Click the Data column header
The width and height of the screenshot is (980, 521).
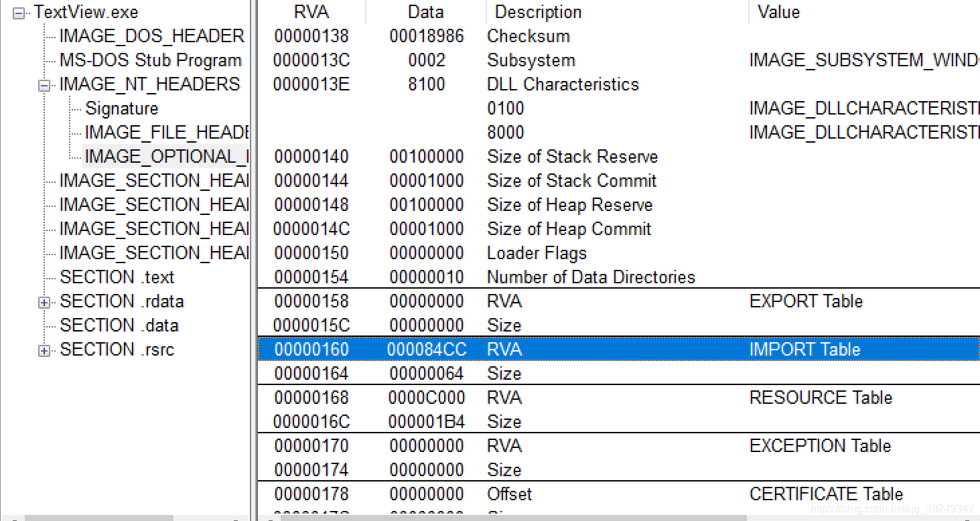(426, 12)
